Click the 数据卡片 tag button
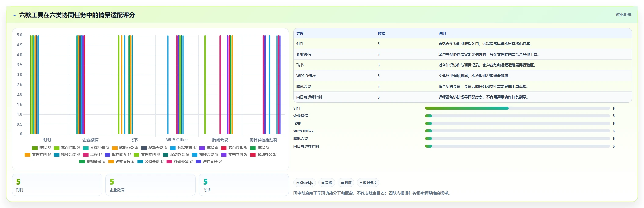The image size is (644, 208). click(368, 183)
